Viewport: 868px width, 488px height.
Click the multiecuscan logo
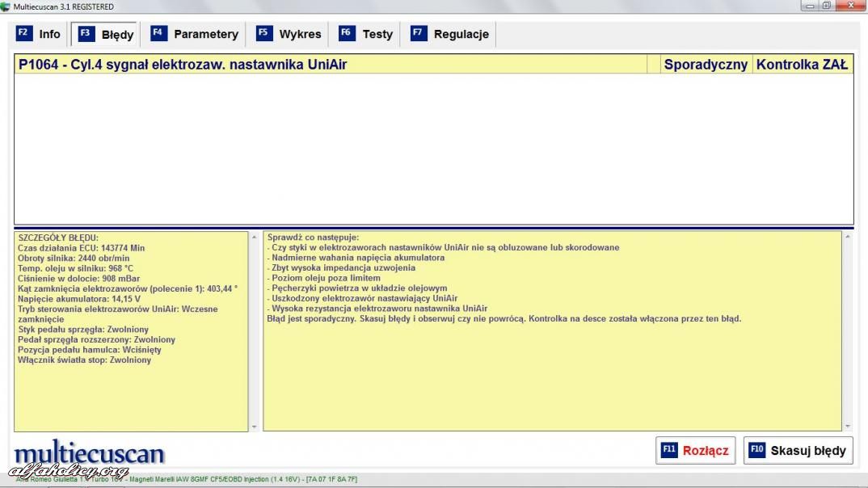tap(89, 452)
